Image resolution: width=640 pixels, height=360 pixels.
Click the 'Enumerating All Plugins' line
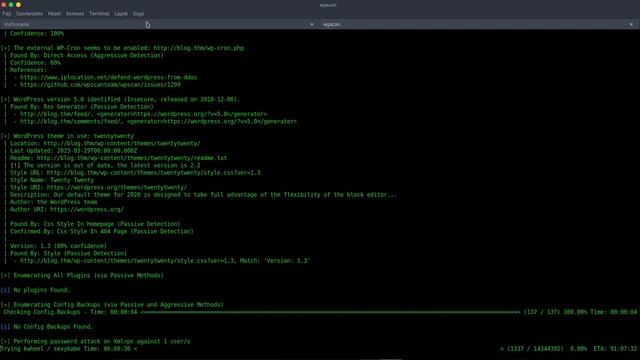tap(82, 275)
